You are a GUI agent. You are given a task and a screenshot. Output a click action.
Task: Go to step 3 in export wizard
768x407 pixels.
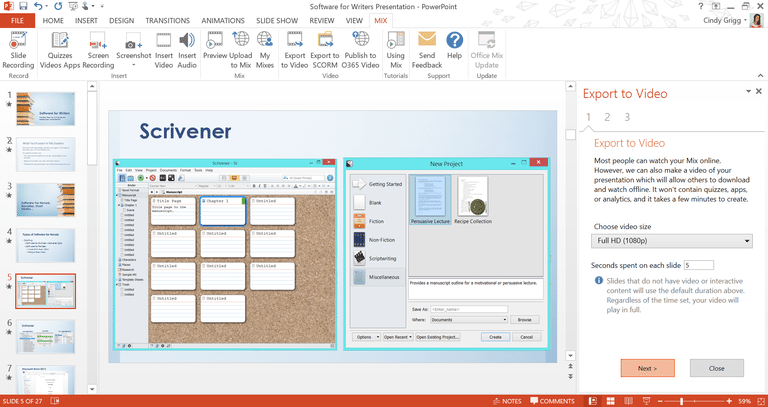point(627,117)
